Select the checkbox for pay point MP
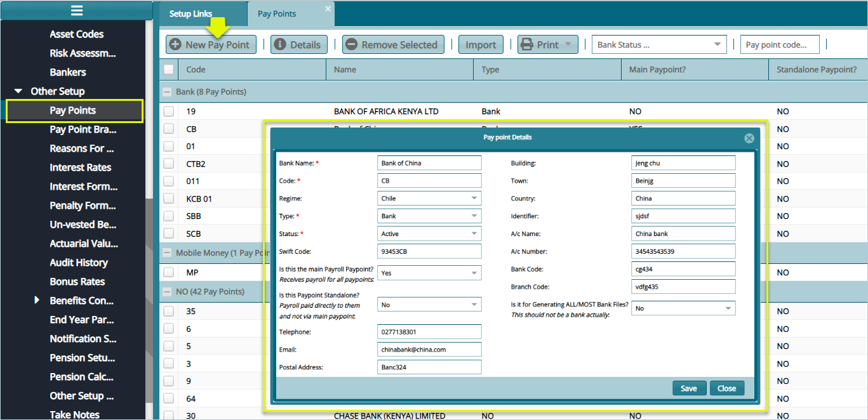 click(168, 272)
